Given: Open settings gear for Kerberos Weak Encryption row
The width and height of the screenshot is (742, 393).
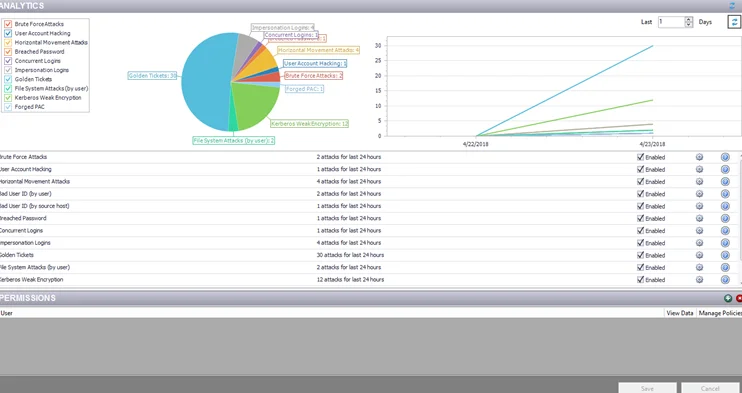Looking at the screenshot, I should click(699, 280).
